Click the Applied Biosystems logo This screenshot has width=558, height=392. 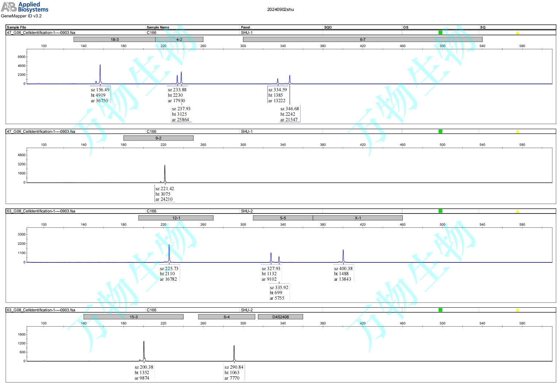coord(24,7)
